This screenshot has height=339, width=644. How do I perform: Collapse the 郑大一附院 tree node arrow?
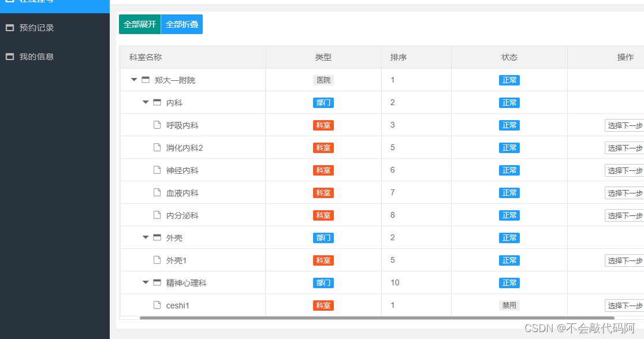(134, 80)
